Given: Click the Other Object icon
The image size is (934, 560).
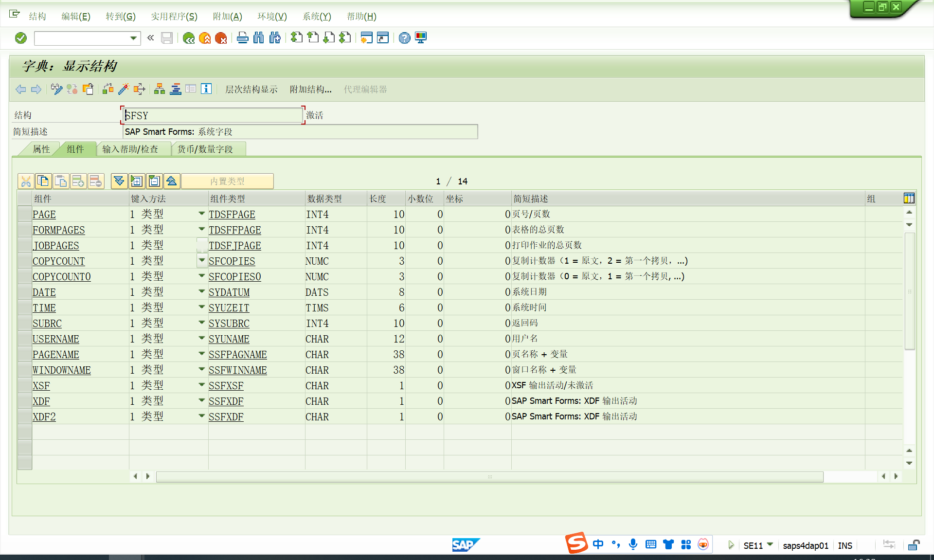Looking at the screenshot, I should coord(88,89).
